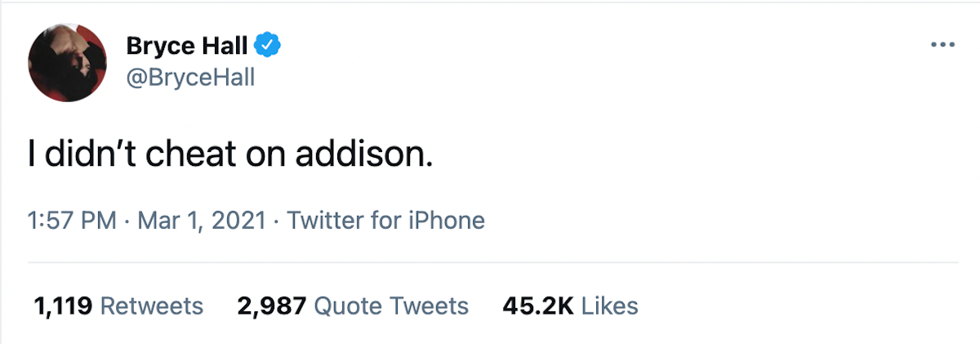This screenshot has width=980, height=344.
Task: Click the Bryce Hall display name
Action: (187, 47)
